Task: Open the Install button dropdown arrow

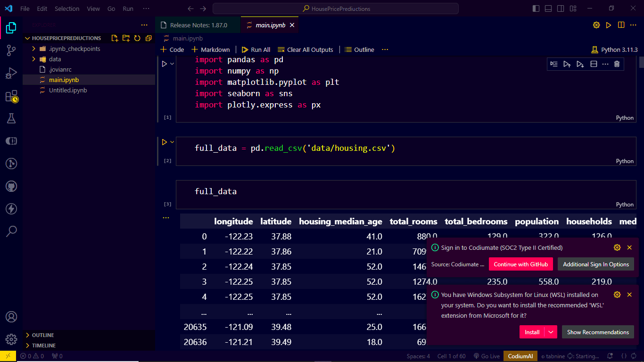Action: point(551,332)
